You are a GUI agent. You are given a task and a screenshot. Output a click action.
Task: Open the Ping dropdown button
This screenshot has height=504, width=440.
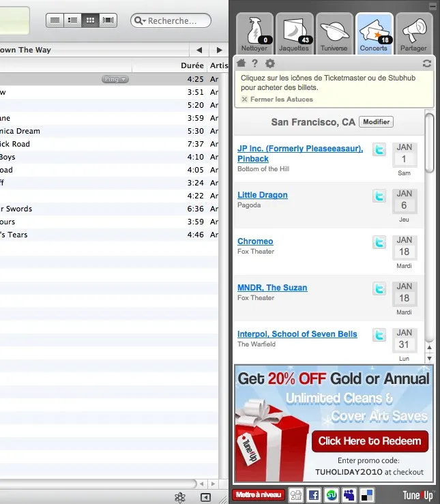coord(115,78)
